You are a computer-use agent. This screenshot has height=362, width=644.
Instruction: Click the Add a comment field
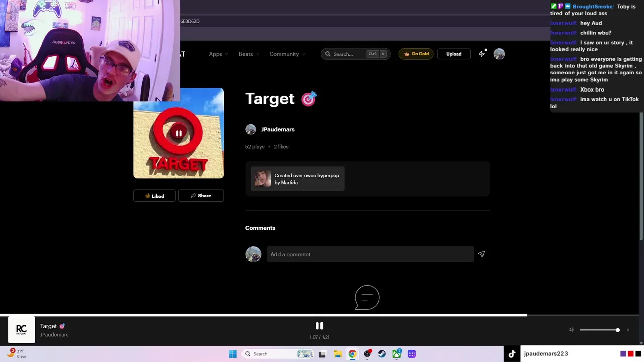pyautogui.click(x=370, y=254)
